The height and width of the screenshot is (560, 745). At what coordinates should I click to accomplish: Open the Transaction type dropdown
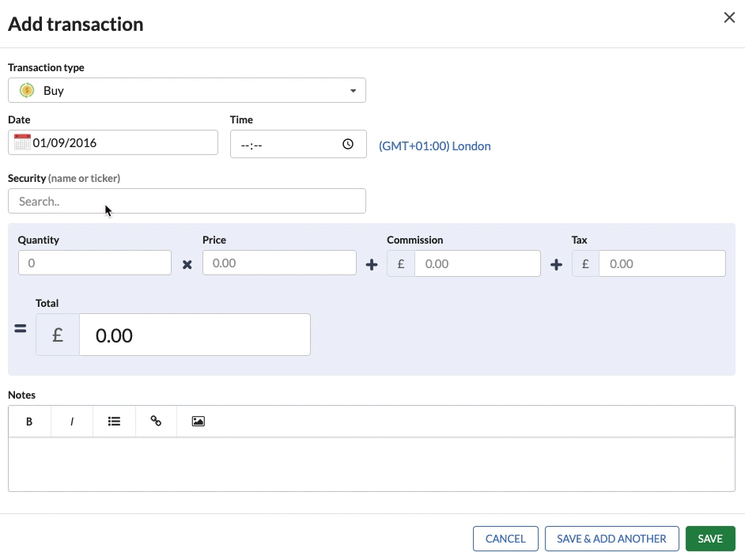(x=187, y=90)
